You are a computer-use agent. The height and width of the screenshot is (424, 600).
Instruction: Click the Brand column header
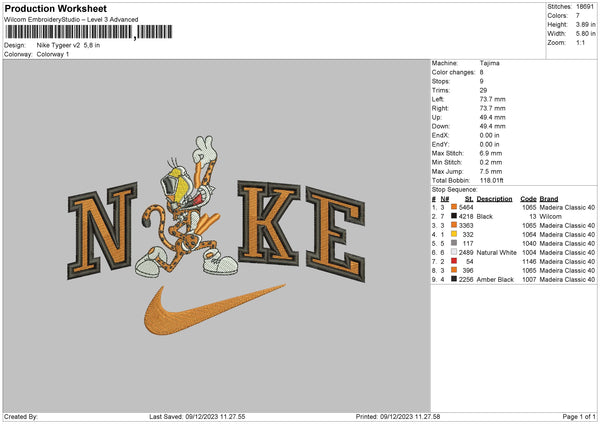coord(549,199)
